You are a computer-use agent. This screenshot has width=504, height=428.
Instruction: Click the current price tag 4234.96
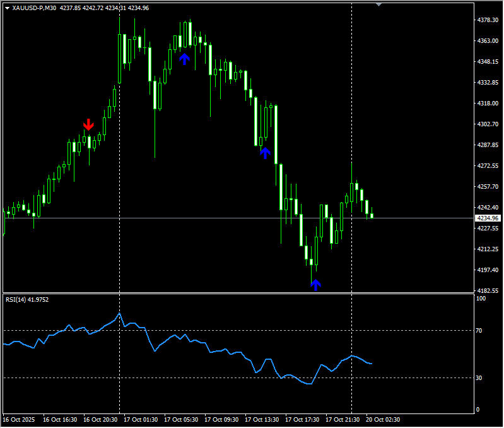point(488,218)
